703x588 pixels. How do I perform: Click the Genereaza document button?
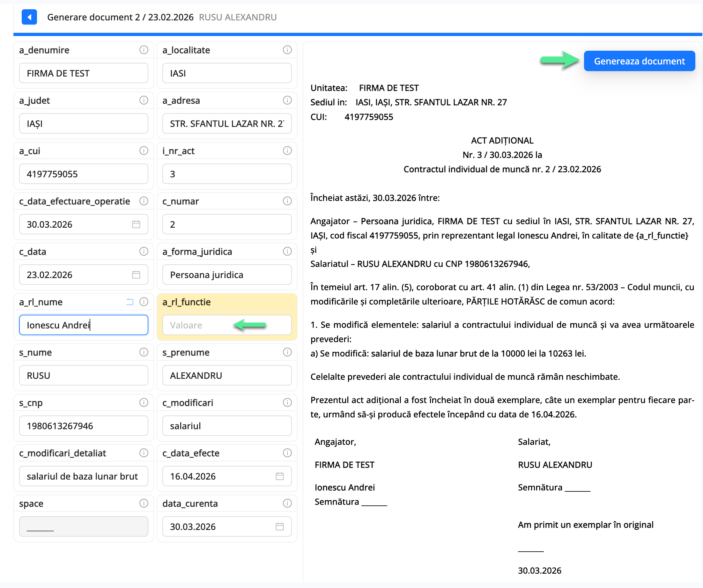tap(639, 61)
